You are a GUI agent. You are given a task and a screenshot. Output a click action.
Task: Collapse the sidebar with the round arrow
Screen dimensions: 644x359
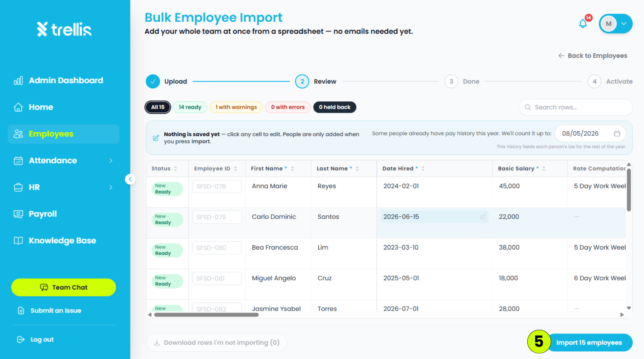click(130, 179)
